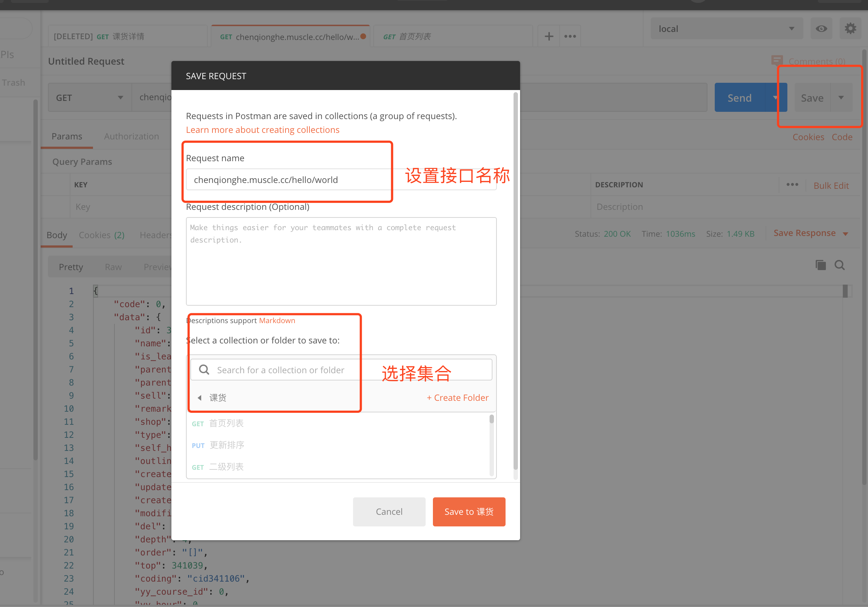
Task: Click Save to 课货 button
Action: pos(470,512)
